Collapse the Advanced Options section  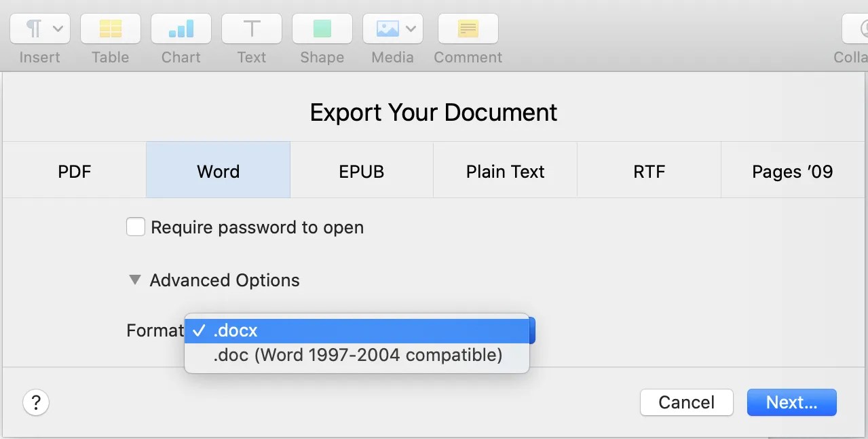(134, 280)
